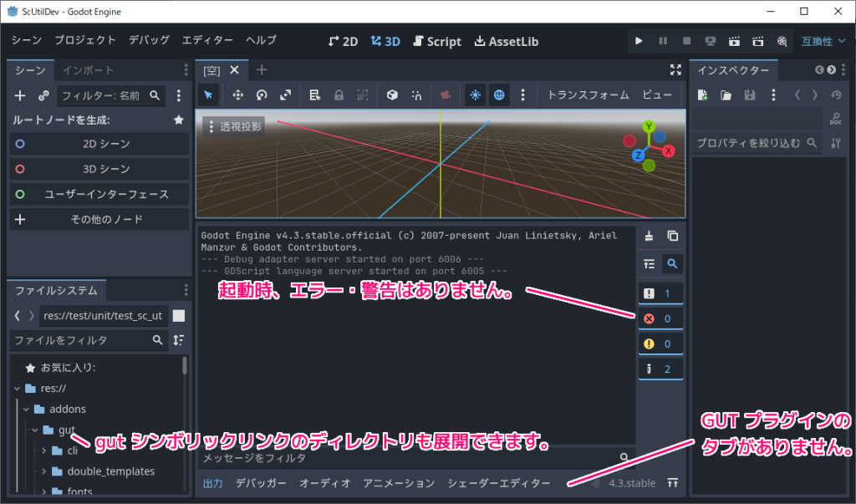Viewport: 856px width, 504px height.
Task: Add a new node with plus icon
Action: point(20,95)
